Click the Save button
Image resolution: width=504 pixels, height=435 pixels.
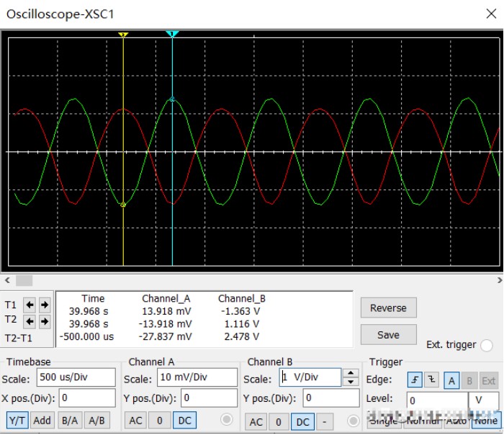[389, 335]
